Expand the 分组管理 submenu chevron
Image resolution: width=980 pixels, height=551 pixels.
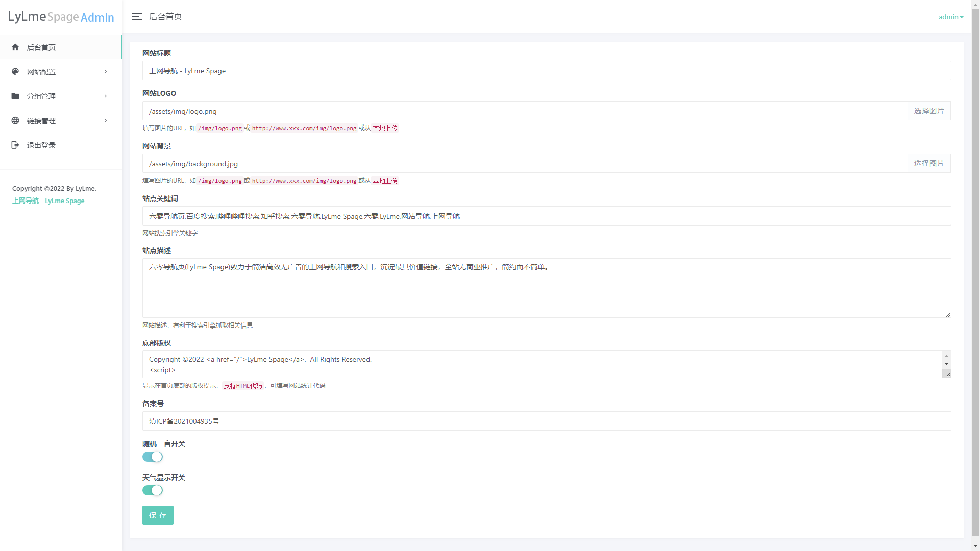point(106,96)
